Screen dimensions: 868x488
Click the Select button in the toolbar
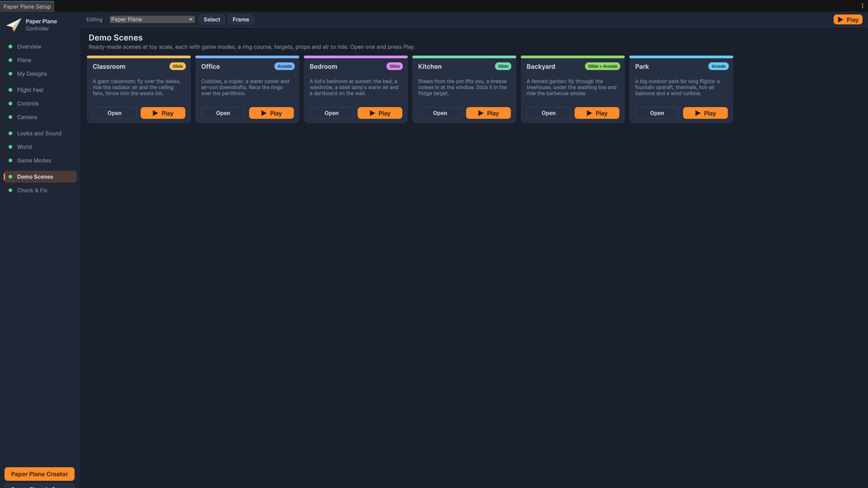pyautogui.click(x=212, y=20)
